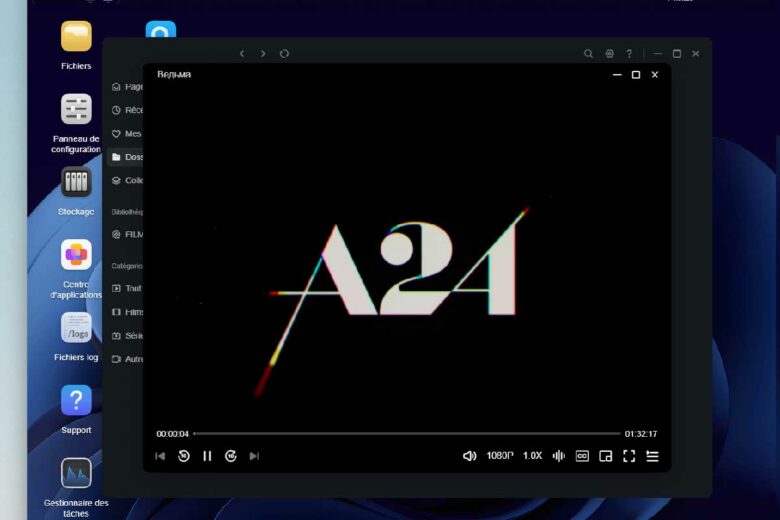
Task: Select the Films category in the sidebar
Action: click(x=127, y=312)
